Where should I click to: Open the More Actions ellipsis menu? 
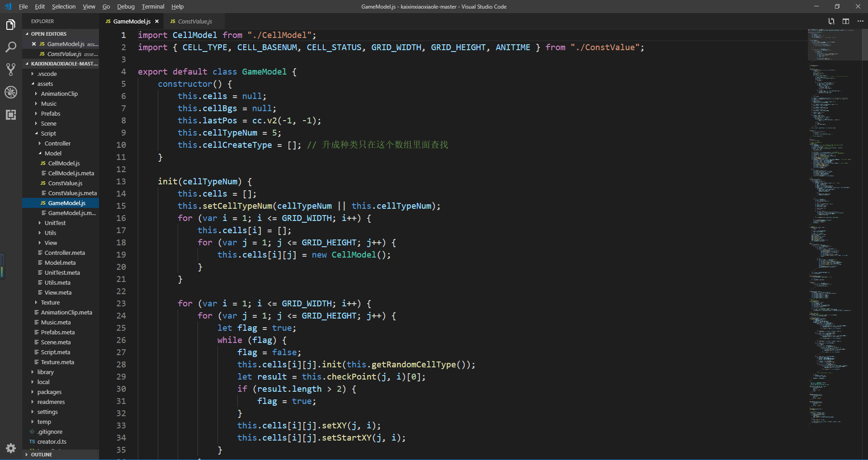pos(860,21)
